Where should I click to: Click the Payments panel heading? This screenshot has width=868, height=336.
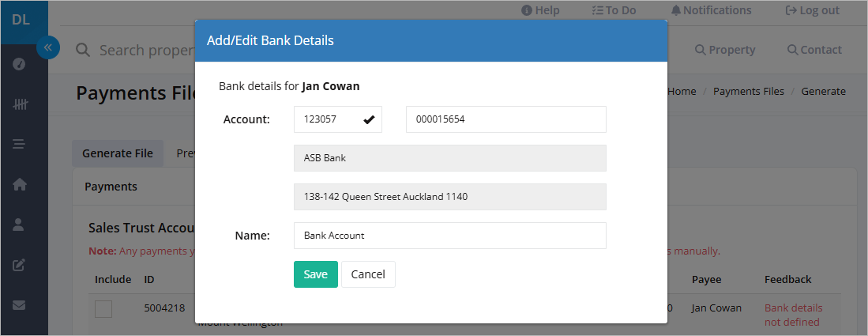pos(111,187)
